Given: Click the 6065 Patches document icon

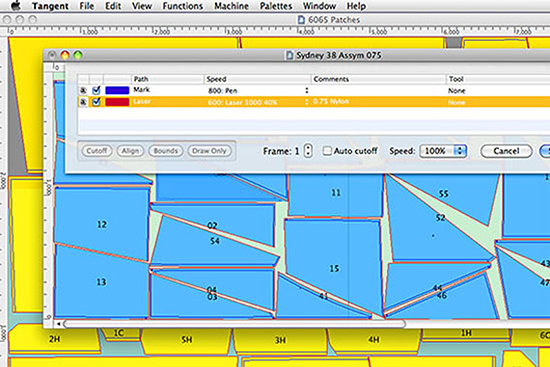Looking at the screenshot, I should (x=301, y=20).
